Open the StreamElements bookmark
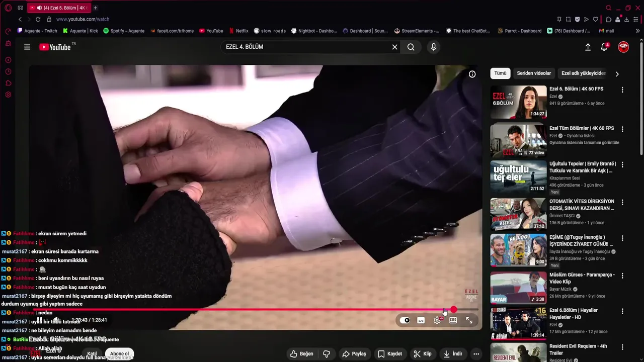644x362 pixels. point(417,31)
